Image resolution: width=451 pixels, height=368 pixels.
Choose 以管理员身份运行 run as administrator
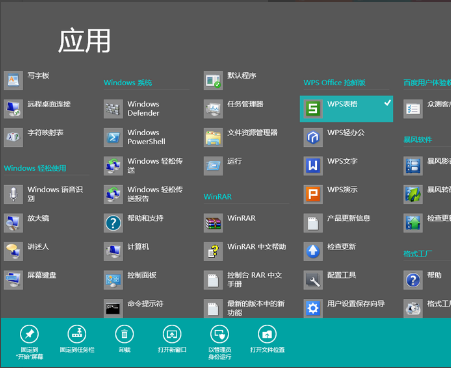pyautogui.click(x=220, y=342)
